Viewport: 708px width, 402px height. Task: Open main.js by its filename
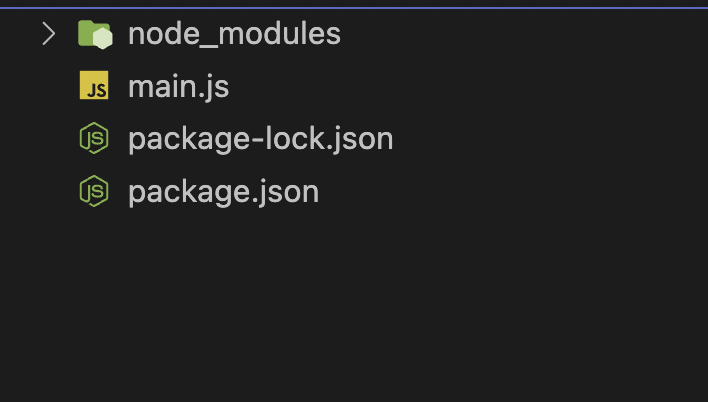point(178,88)
